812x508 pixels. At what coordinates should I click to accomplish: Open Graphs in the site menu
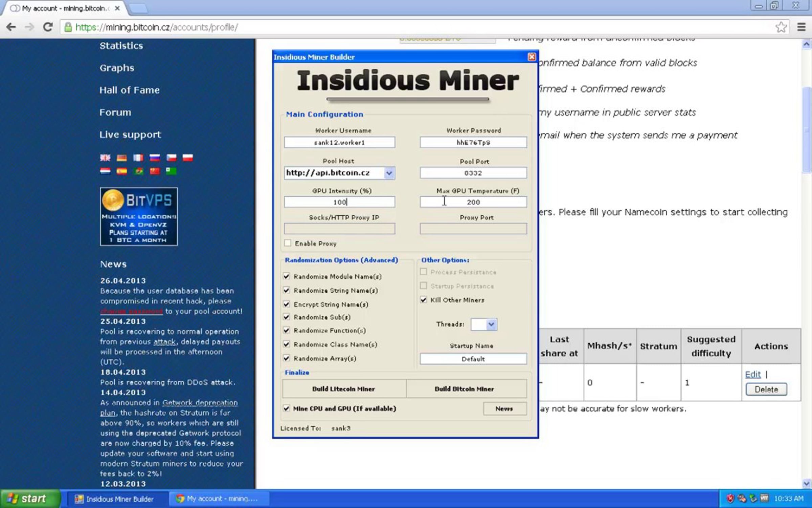click(117, 68)
